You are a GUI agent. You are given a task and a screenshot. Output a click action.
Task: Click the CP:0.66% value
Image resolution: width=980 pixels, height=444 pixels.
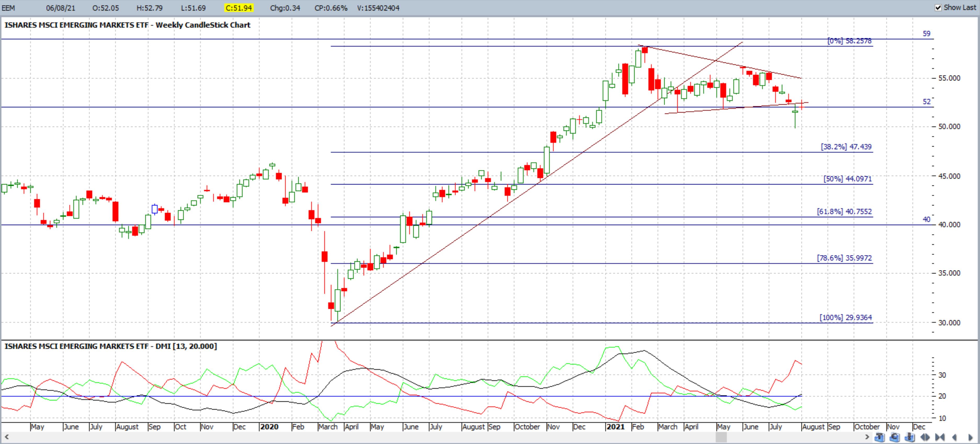(331, 8)
